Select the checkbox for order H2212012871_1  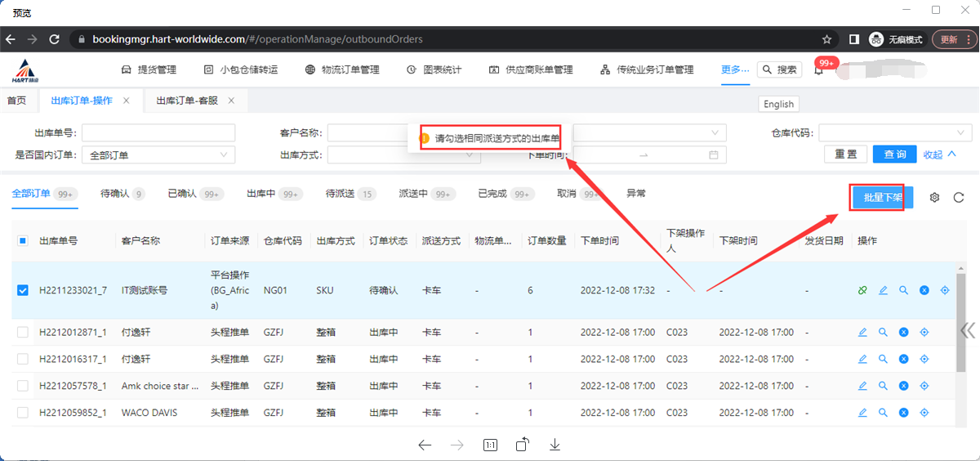point(23,332)
